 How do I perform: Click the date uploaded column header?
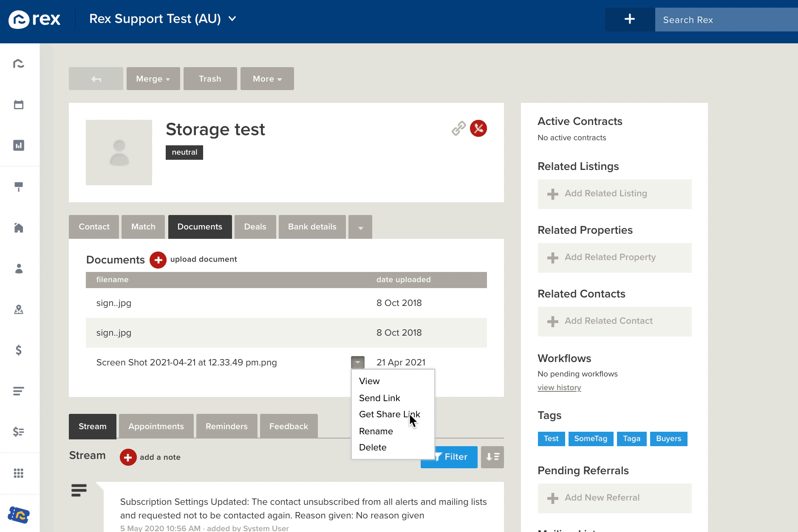tap(403, 280)
